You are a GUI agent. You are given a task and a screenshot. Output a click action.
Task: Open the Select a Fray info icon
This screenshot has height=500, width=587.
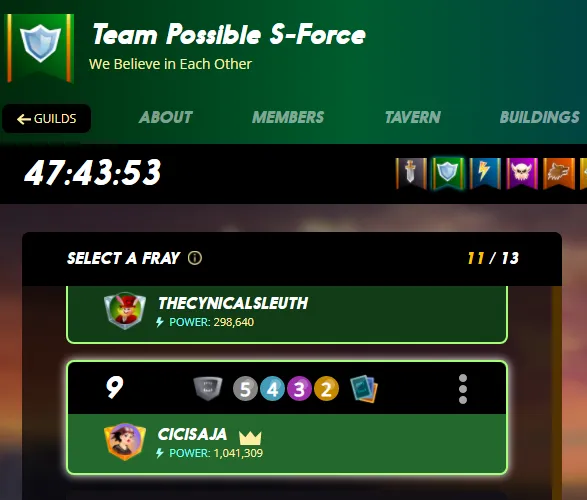click(195, 258)
